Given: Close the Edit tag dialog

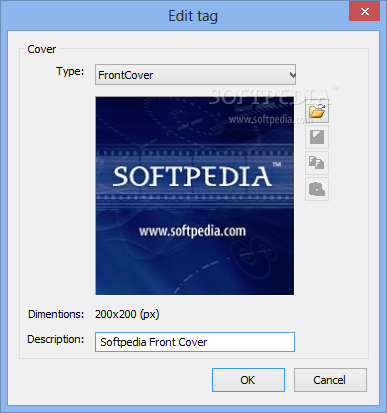Looking at the screenshot, I should 364,11.
